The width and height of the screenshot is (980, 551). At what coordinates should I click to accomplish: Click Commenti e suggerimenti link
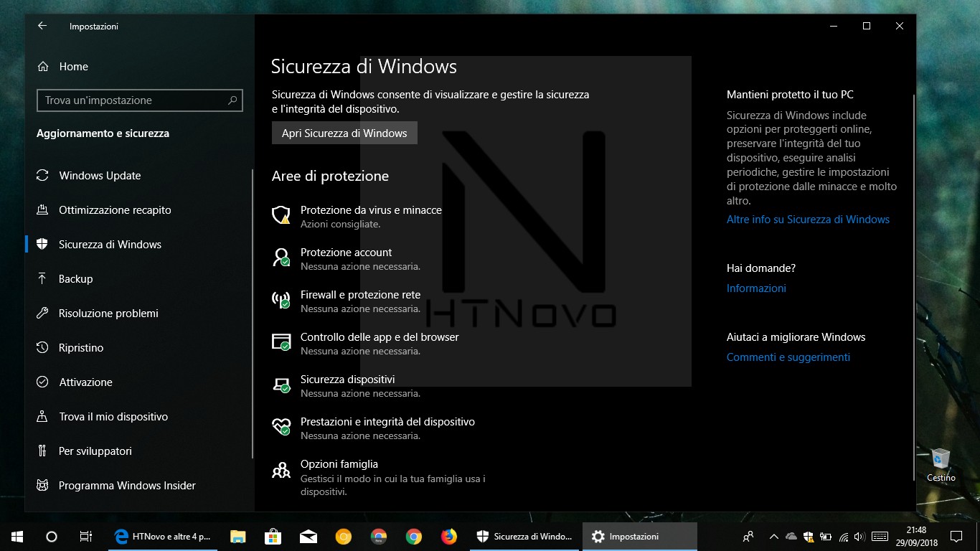[788, 357]
